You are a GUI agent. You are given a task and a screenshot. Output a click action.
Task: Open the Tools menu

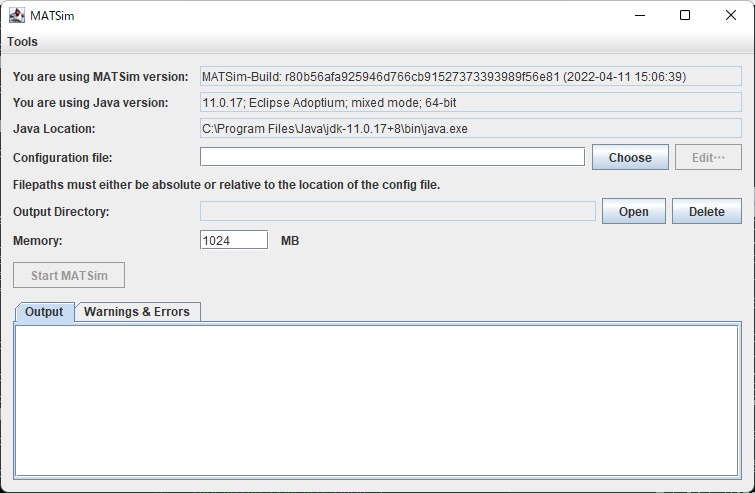22,42
